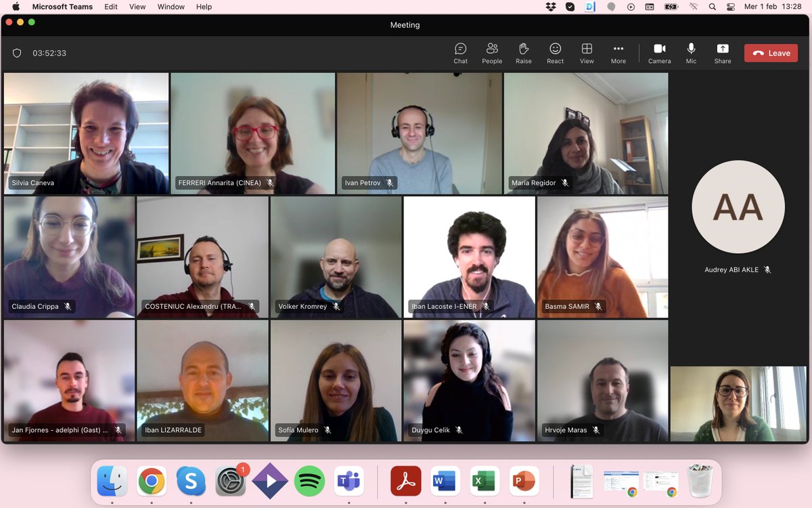Open the Window menu
Screen dimensions: 812x508
pyautogui.click(x=171, y=7)
